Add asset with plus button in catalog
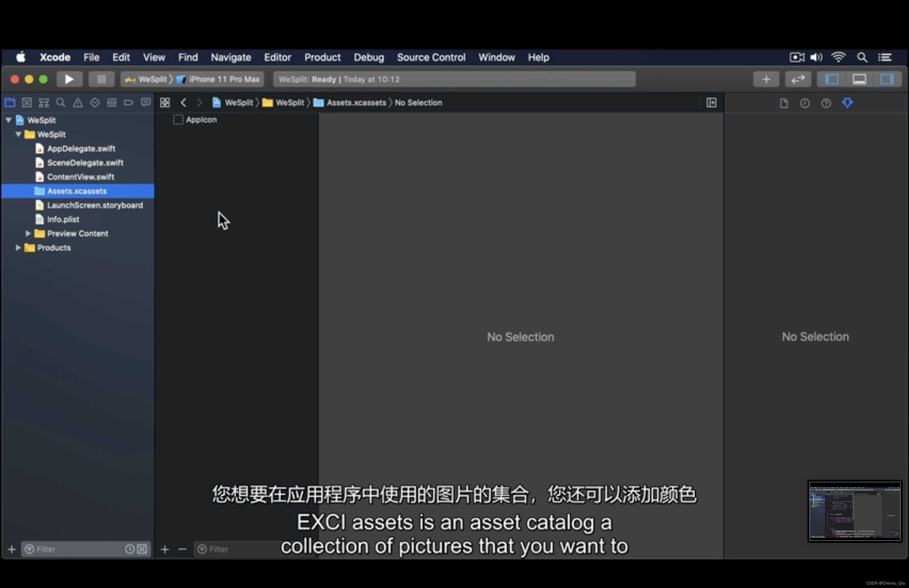Image resolution: width=909 pixels, height=588 pixels. coord(165,549)
